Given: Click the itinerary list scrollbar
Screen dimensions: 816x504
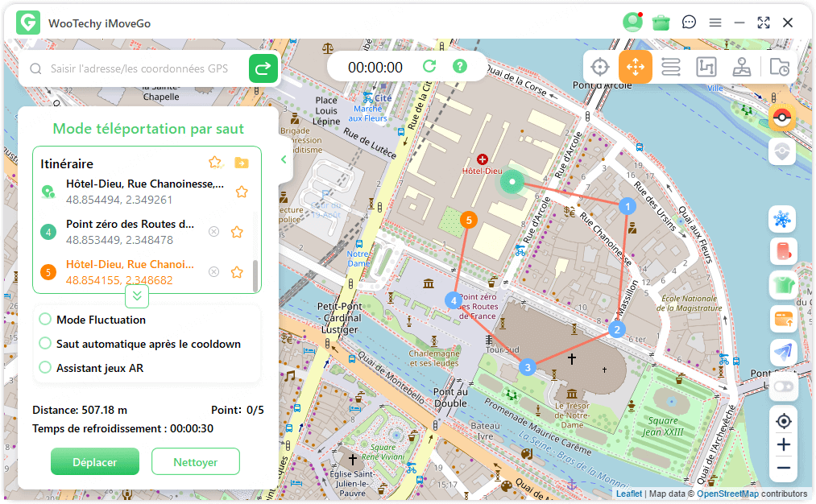Looking at the screenshot, I should click(x=255, y=275).
